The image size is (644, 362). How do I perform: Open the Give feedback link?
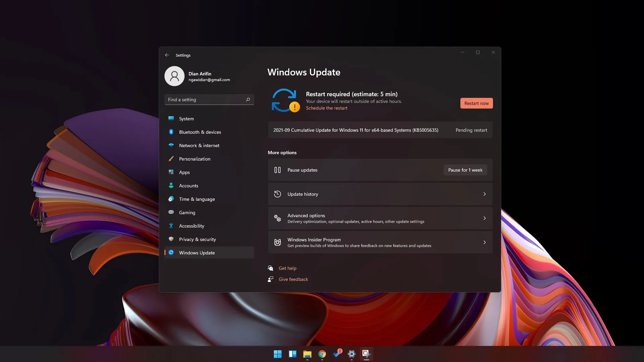(x=293, y=279)
